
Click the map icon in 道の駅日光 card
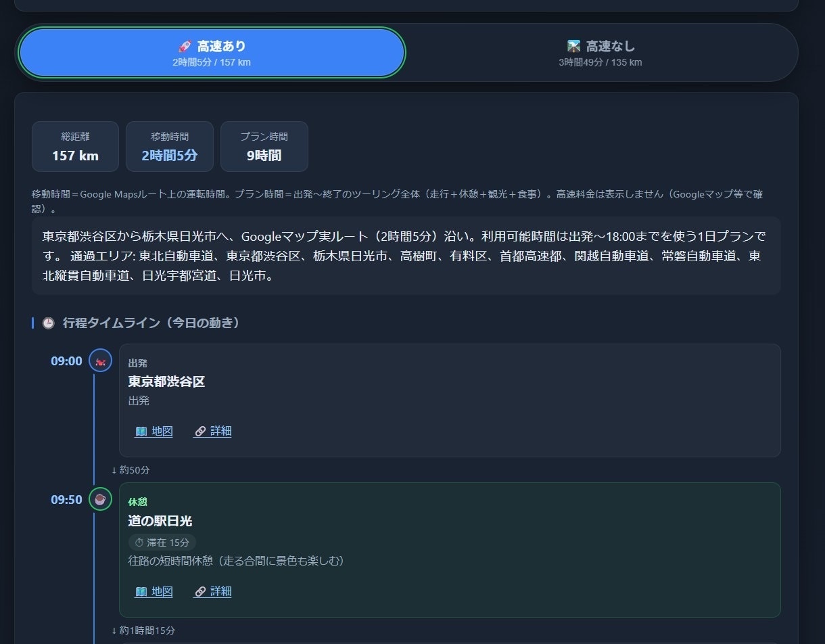pyautogui.click(x=141, y=592)
